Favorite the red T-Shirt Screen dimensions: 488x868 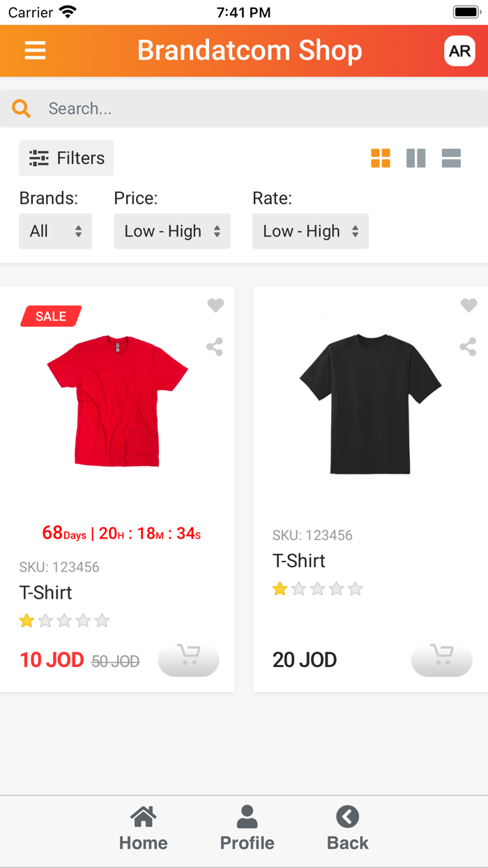click(215, 305)
